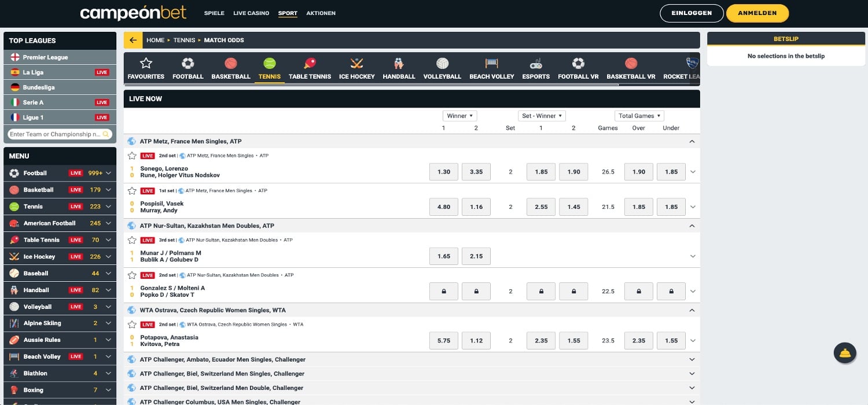Open Boxing in the sidebar menu

[x=60, y=390]
